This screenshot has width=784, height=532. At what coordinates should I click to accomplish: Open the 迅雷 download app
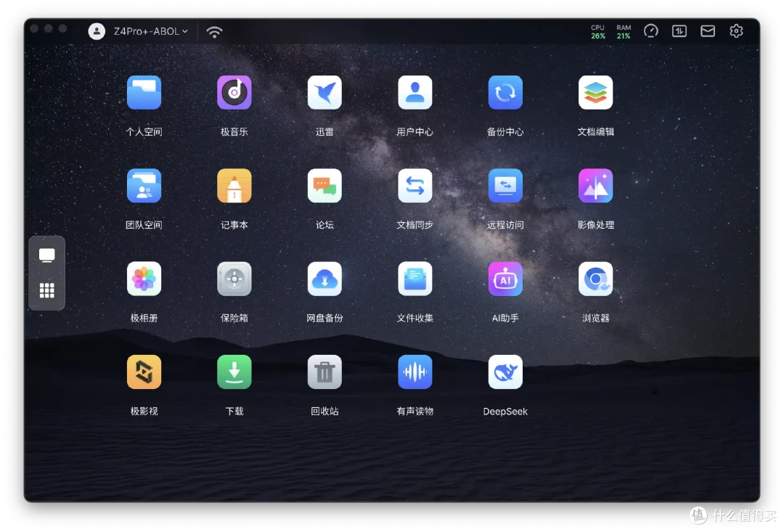[x=324, y=92]
